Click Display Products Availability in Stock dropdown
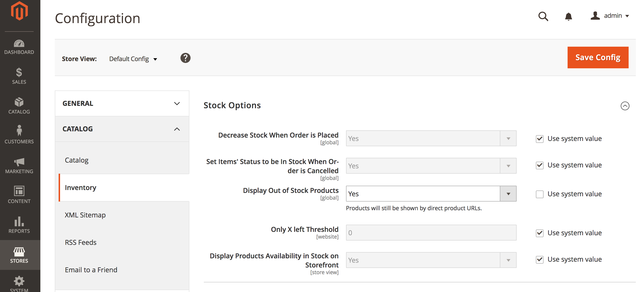 [x=431, y=260]
